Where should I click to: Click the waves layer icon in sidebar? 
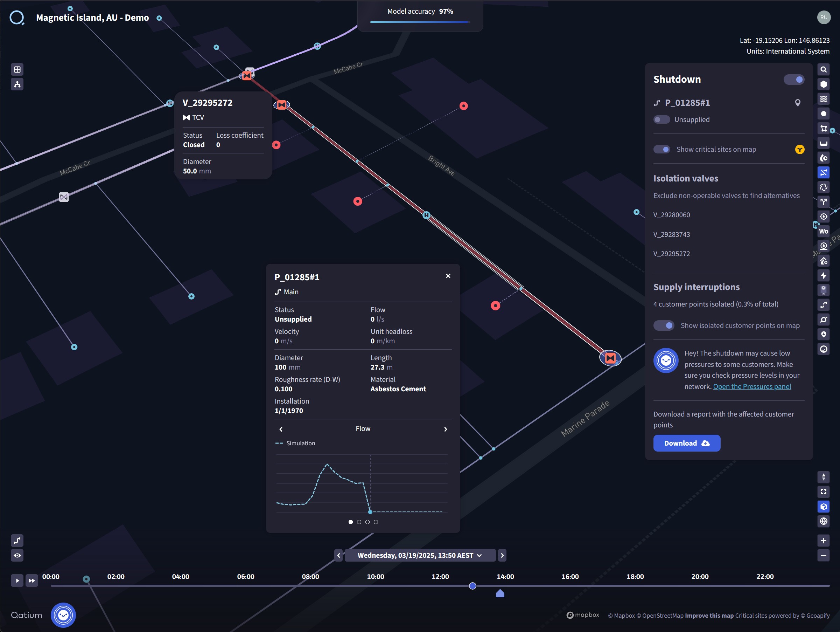point(823,99)
